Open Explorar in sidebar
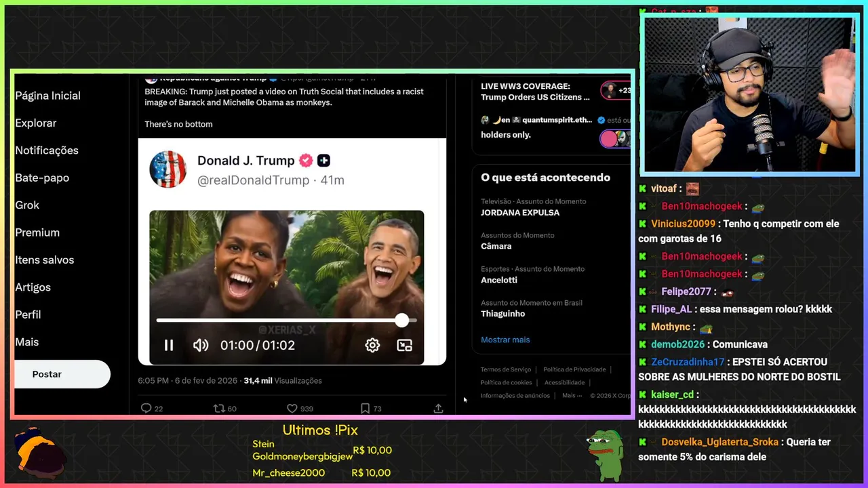 36,123
